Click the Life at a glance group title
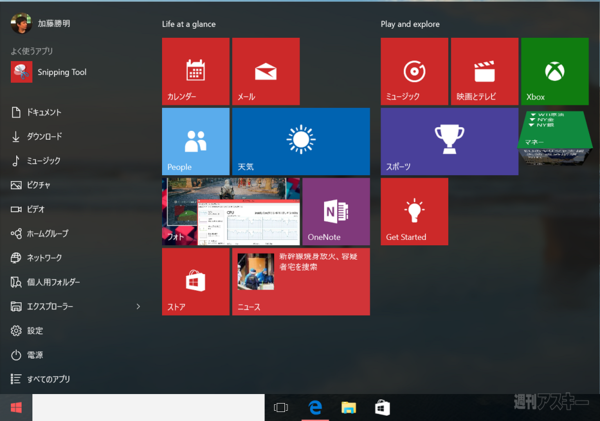The height and width of the screenshot is (421, 600). tap(189, 24)
